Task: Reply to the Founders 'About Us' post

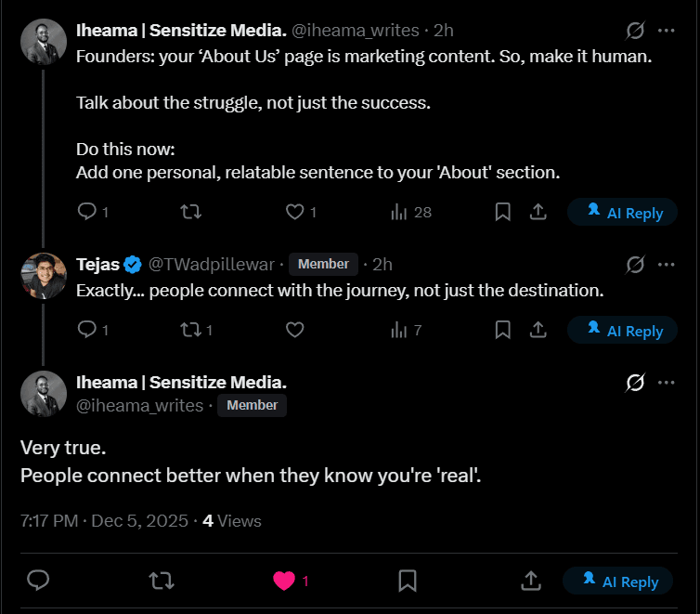Action: (87, 212)
